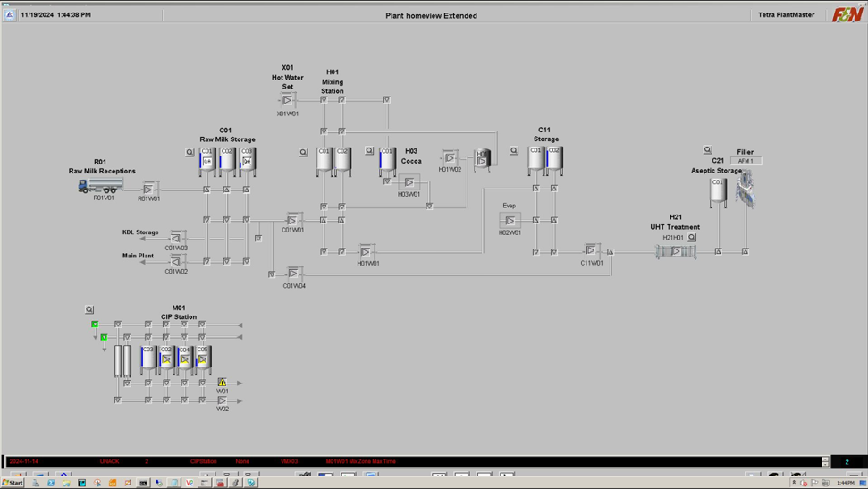Click the raw milk tanker truck R01V01
This screenshot has width=868, height=489.
(x=100, y=185)
